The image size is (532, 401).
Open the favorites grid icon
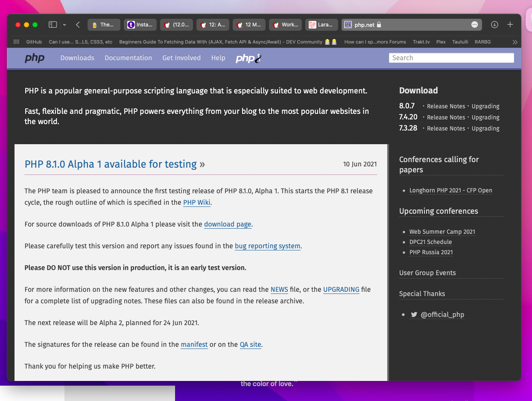coord(17,42)
